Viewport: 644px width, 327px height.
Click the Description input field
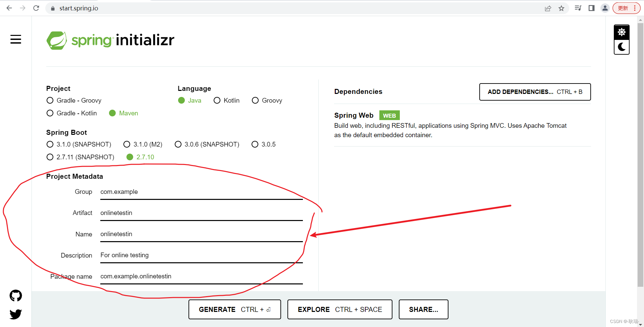point(201,255)
